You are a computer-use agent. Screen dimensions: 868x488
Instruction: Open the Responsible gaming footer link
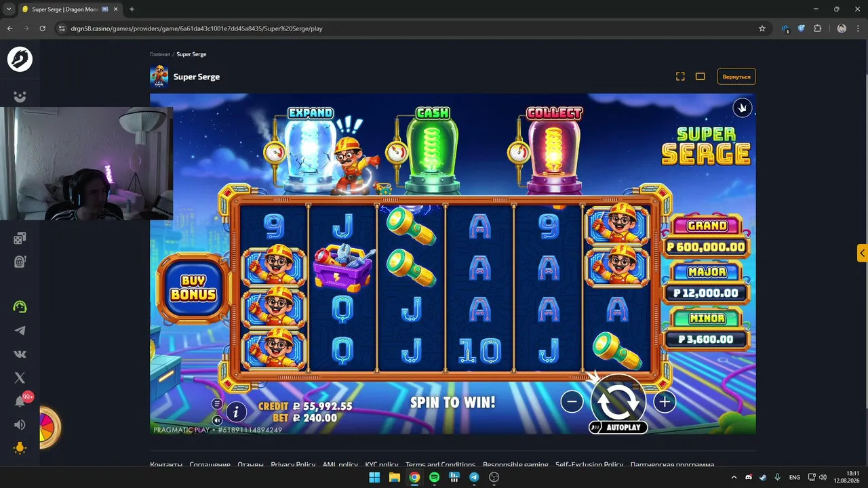(515, 465)
